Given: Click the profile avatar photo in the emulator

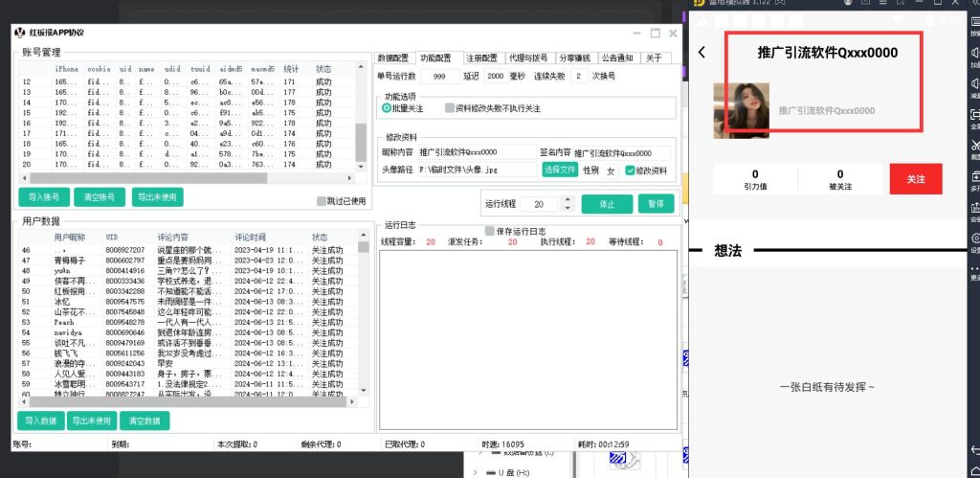Looking at the screenshot, I should click(742, 110).
